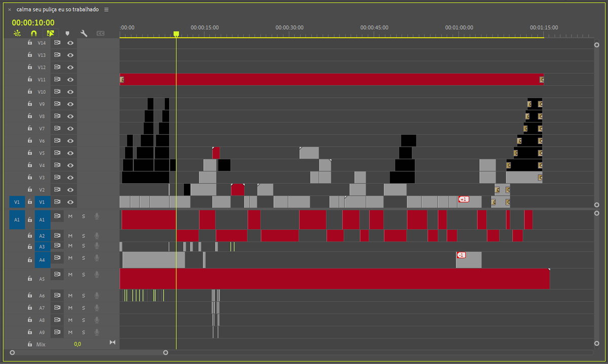Click the Mix volume value 0,0
This screenshot has width=608, height=364.
coord(78,344)
